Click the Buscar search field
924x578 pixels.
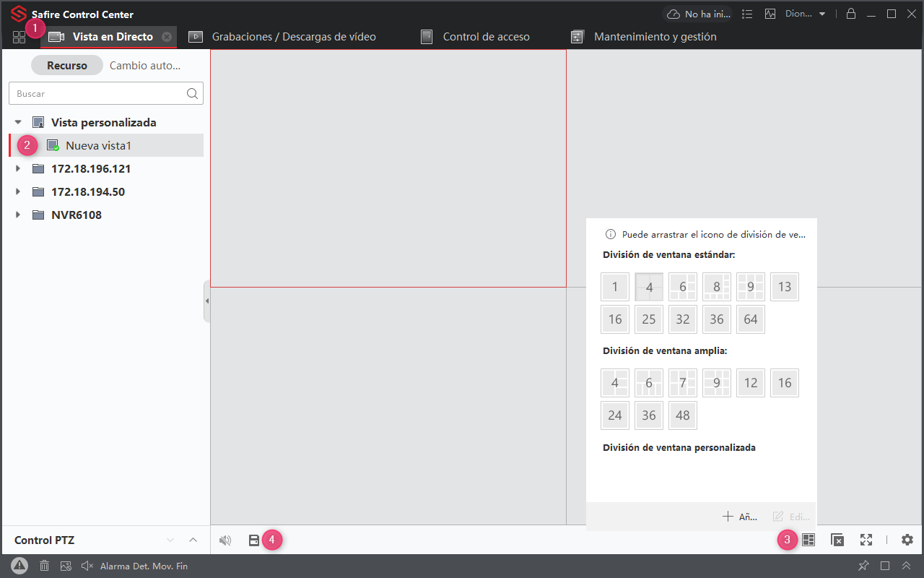97,93
